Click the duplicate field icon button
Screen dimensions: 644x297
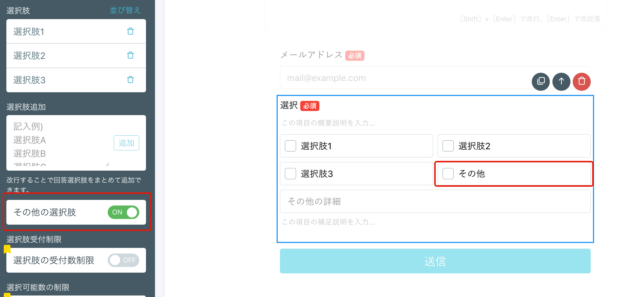(x=541, y=81)
